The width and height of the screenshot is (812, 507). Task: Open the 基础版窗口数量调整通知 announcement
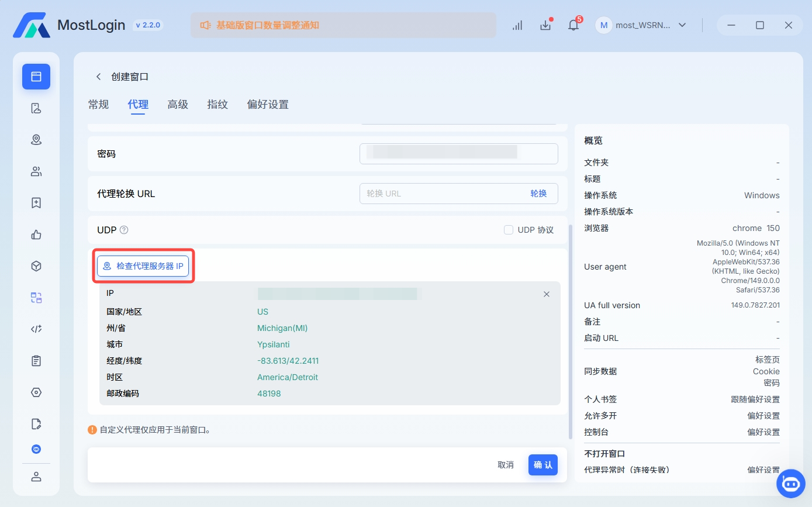click(x=268, y=25)
